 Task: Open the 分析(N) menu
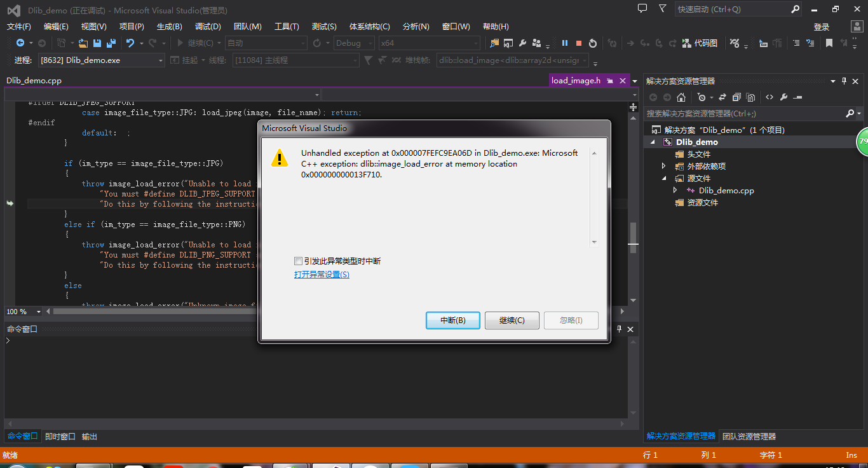tap(416, 26)
